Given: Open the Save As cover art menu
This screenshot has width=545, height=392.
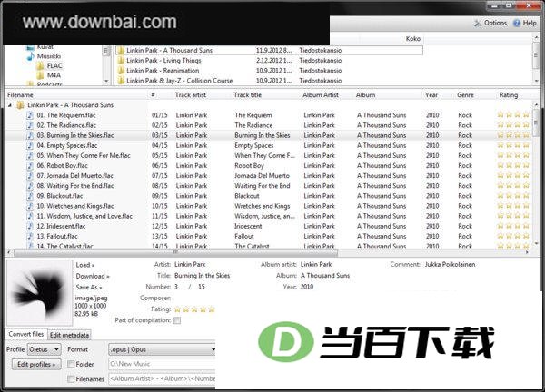Looking at the screenshot, I should [89, 287].
